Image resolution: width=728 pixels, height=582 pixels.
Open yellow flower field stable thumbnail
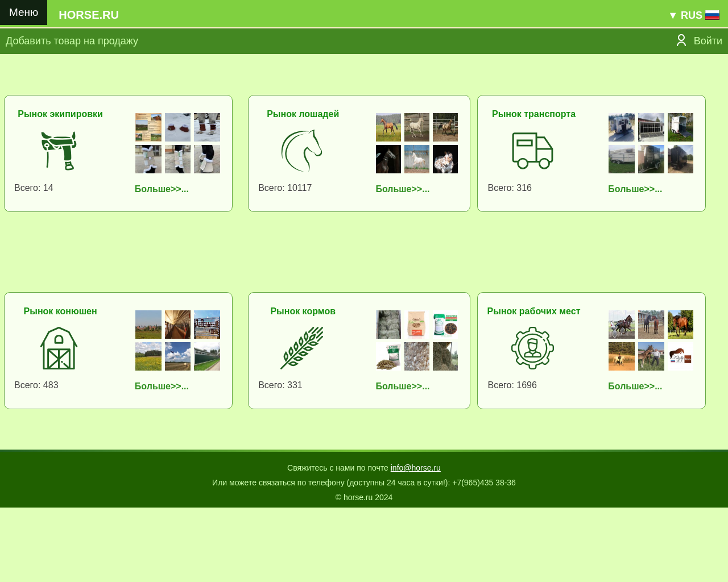(148, 356)
